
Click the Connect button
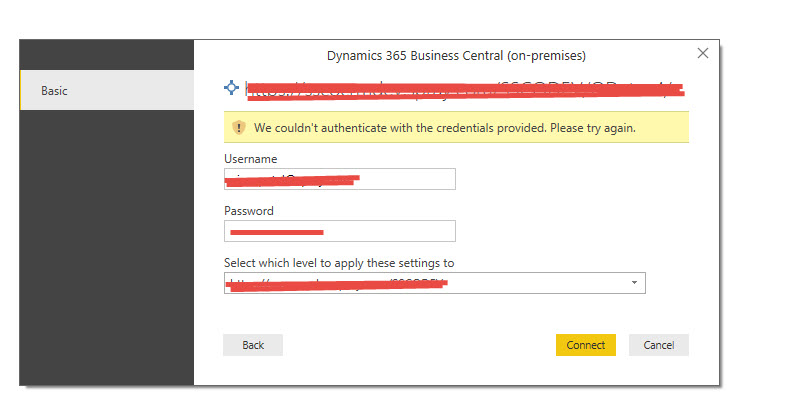pos(586,345)
